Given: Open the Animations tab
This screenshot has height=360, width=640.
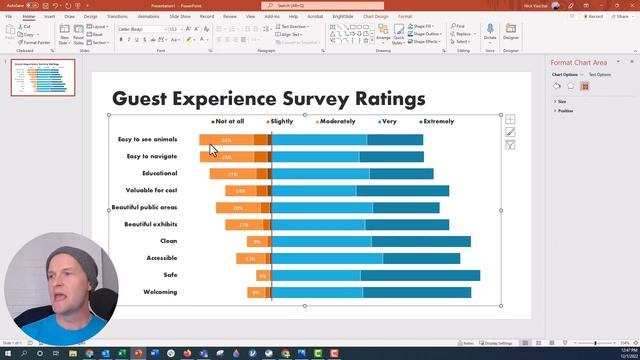Looking at the screenshot, I should (148, 16).
